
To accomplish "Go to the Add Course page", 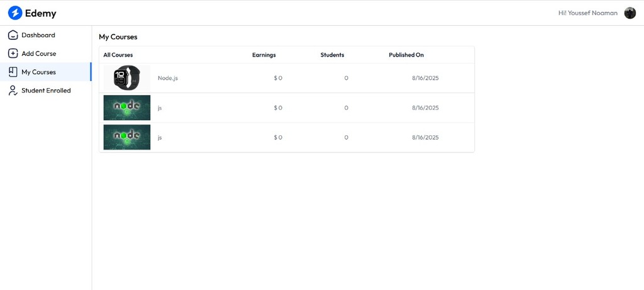I will 39,53.
